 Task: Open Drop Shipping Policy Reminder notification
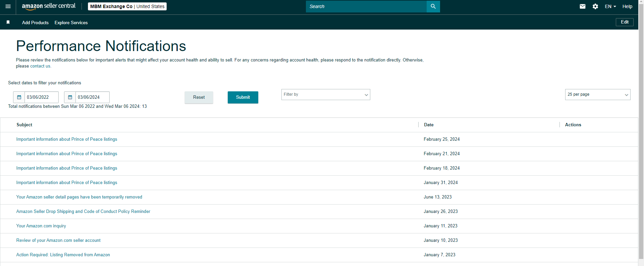83,212
